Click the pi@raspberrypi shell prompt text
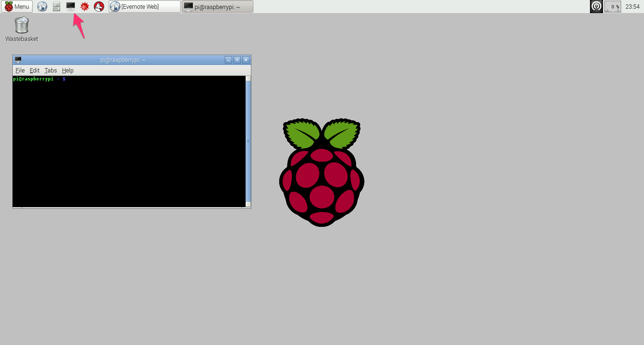Viewport: 644px width, 345px height. click(40, 79)
